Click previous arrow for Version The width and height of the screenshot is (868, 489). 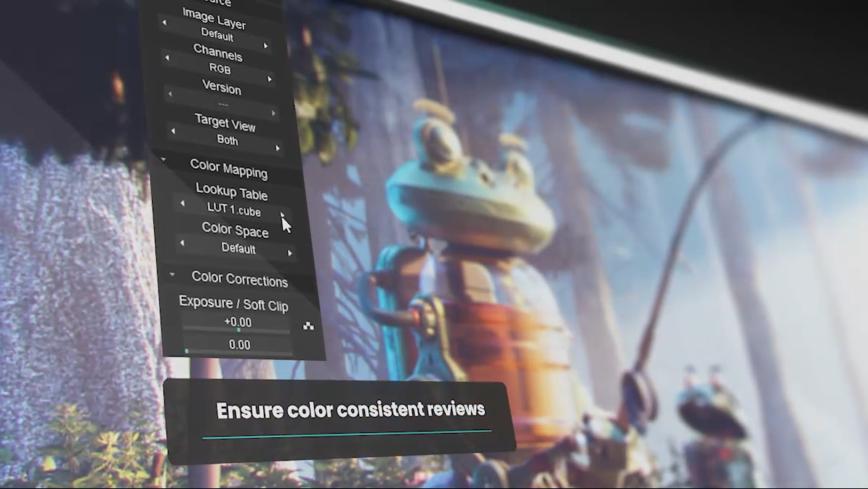click(170, 94)
